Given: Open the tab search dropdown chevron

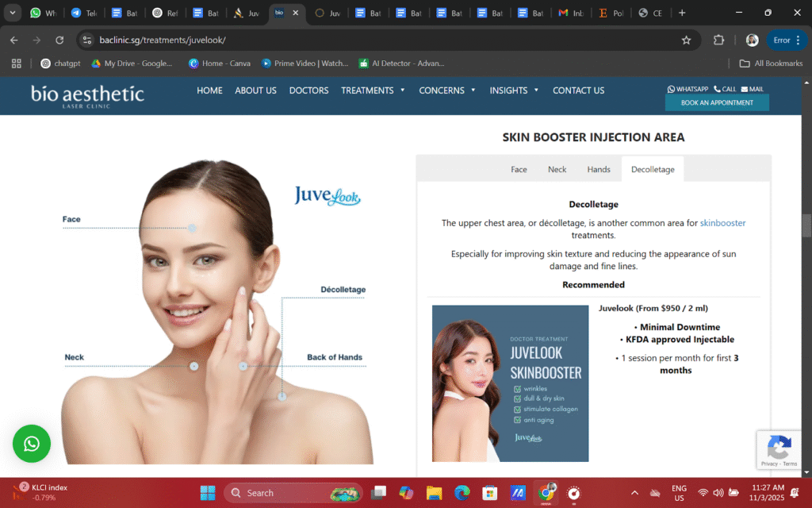Looking at the screenshot, I should pyautogui.click(x=13, y=13).
